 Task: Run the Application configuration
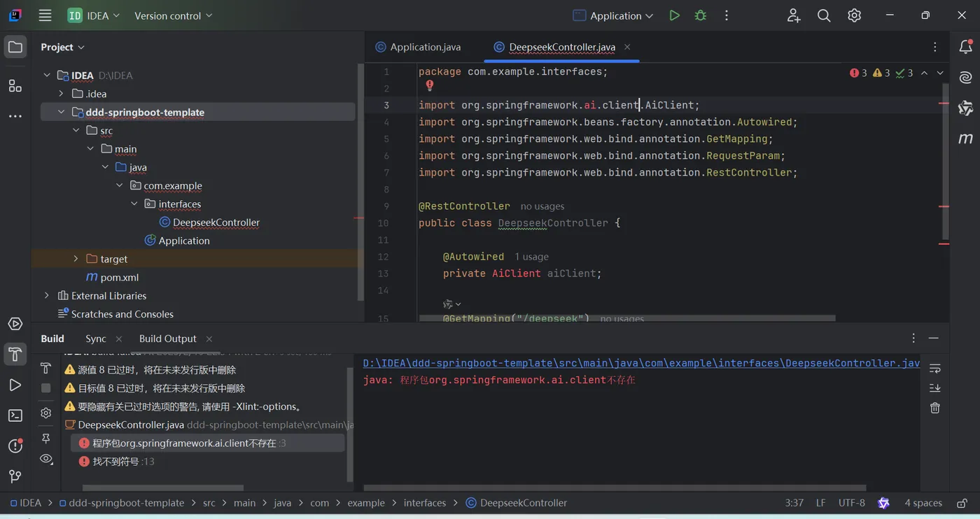[x=674, y=15]
